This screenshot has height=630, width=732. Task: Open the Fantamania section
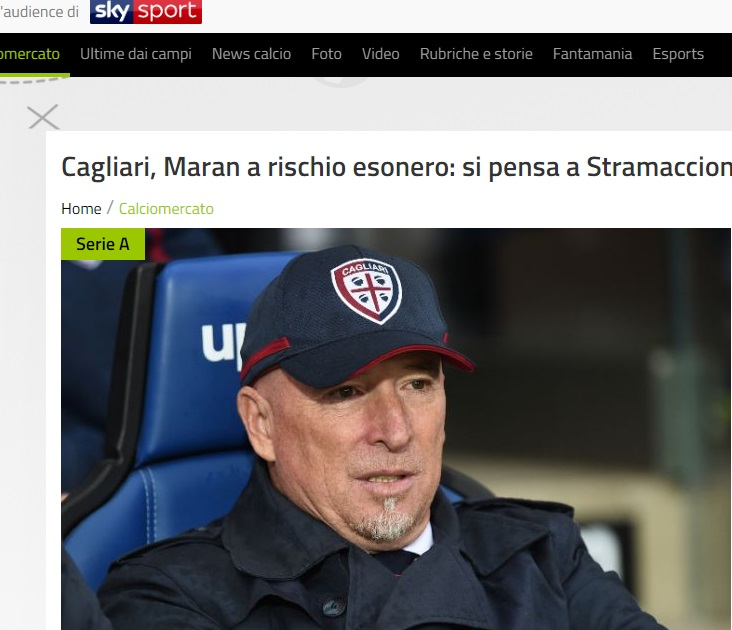[x=592, y=54]
